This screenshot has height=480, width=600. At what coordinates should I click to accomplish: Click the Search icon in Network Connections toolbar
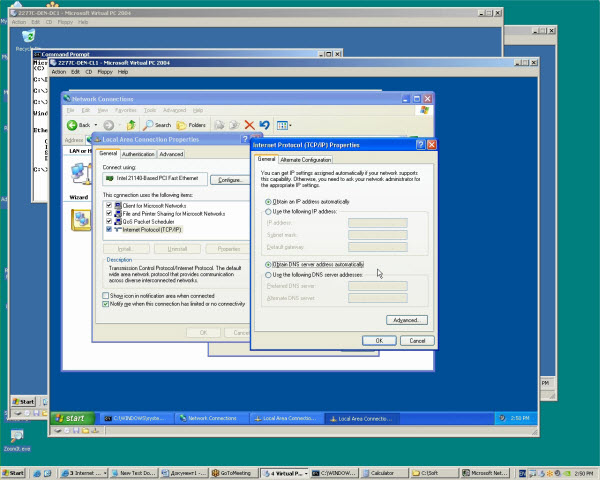[146, 125]
